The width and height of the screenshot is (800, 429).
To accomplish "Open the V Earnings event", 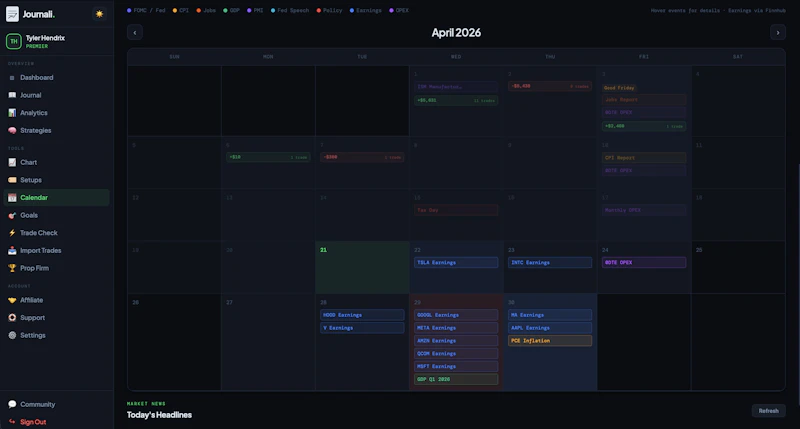I will (362, 328).
